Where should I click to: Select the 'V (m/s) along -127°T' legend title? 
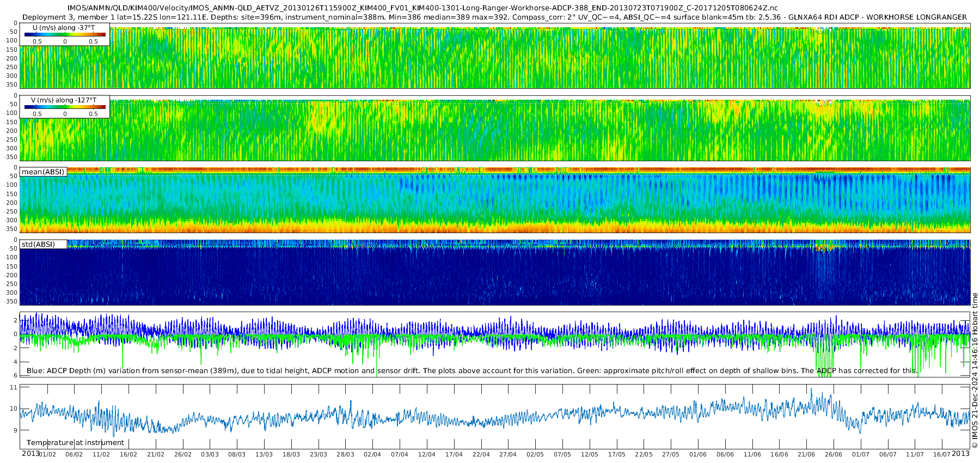tap(64, 100)
